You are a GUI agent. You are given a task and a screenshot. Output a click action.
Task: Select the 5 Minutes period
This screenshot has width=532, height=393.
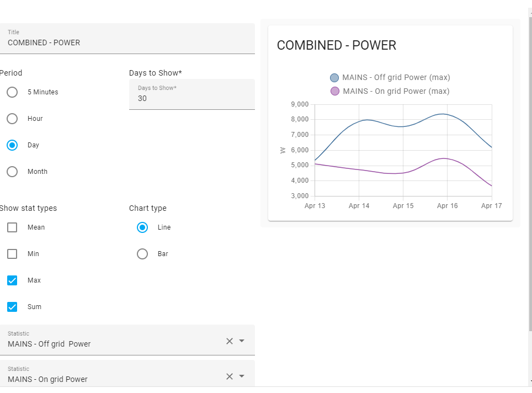pyautogui.click(x=12, y=92)
